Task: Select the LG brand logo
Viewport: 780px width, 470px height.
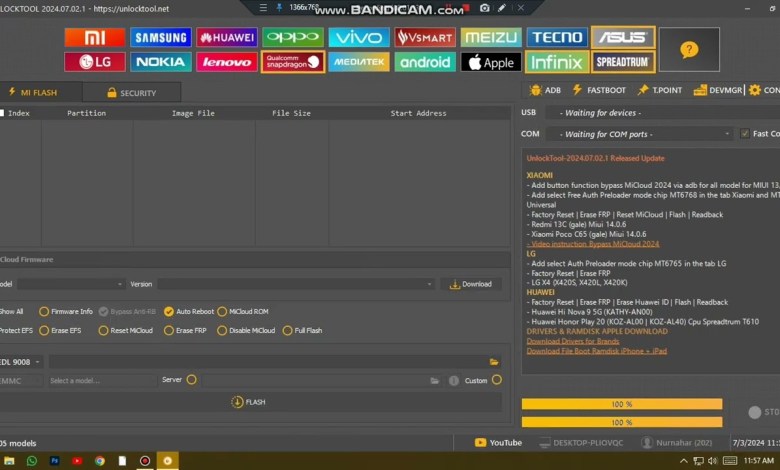Action: click(95, 62)
